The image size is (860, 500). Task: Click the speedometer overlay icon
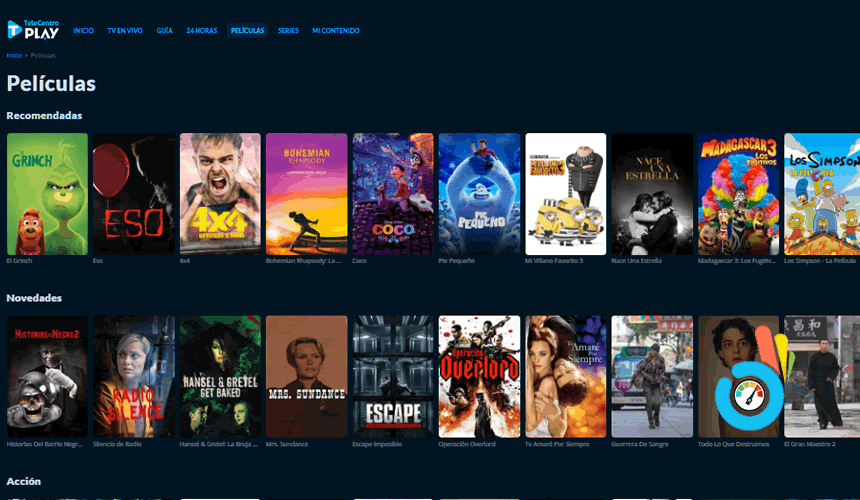(749, 395)
